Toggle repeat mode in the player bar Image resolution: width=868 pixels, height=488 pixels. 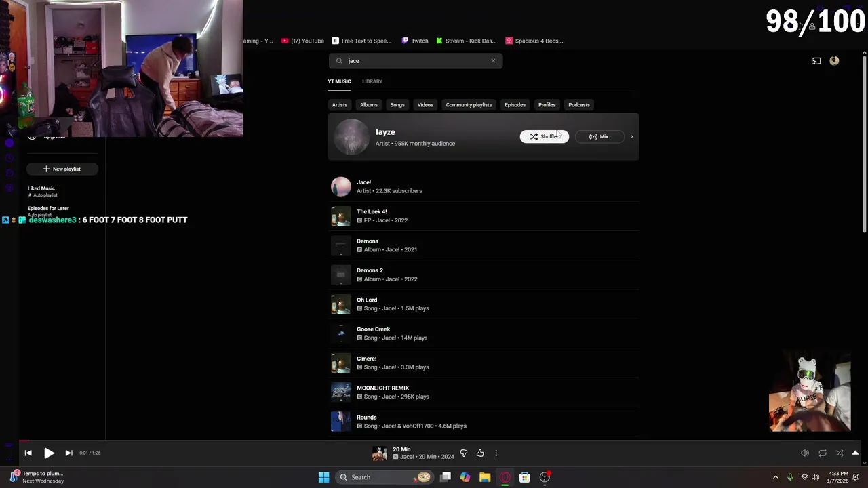[823, 453]
